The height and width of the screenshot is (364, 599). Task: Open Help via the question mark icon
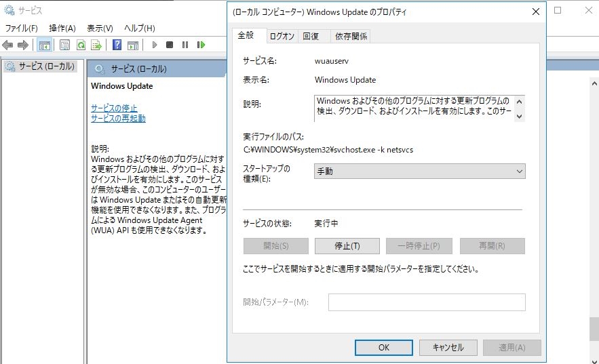click(x=117, y=45)
